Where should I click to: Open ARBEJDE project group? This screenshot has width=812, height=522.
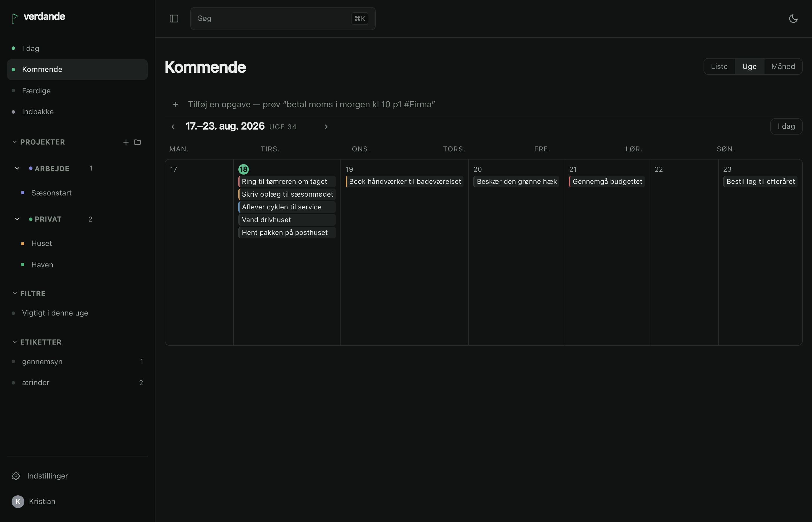click(52, 168)
